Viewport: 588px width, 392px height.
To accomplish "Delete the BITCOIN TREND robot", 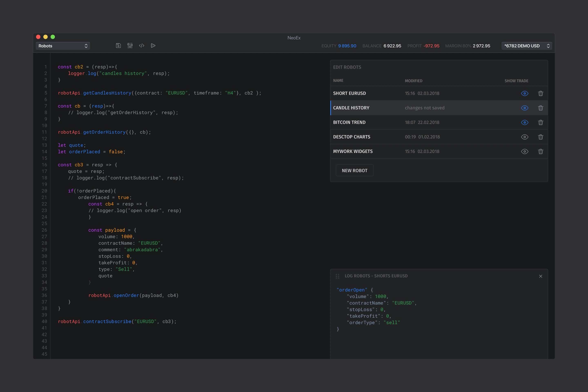I will [540, 122].
